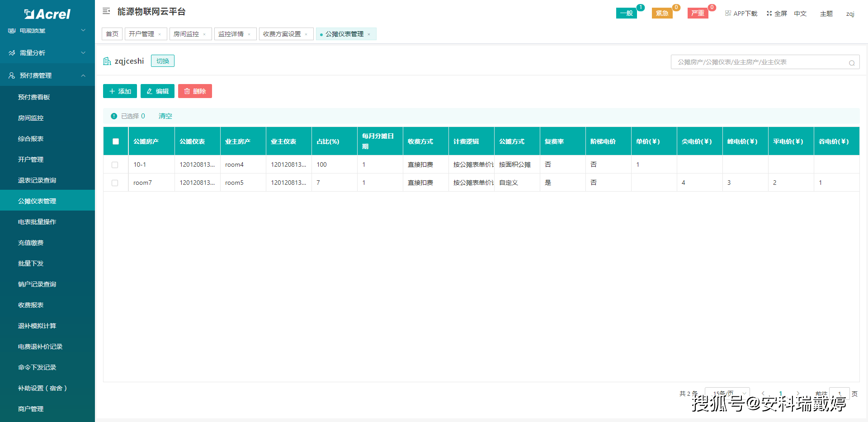Open the zqj user menu
Screen dimensions: 868x422
point(850,14)
